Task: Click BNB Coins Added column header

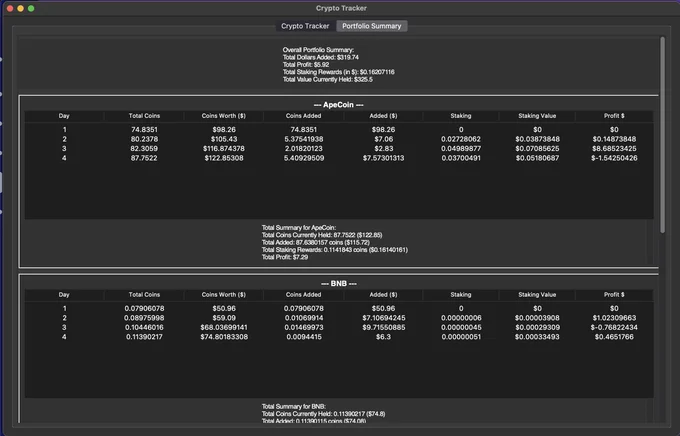Action: click(304, 295)
